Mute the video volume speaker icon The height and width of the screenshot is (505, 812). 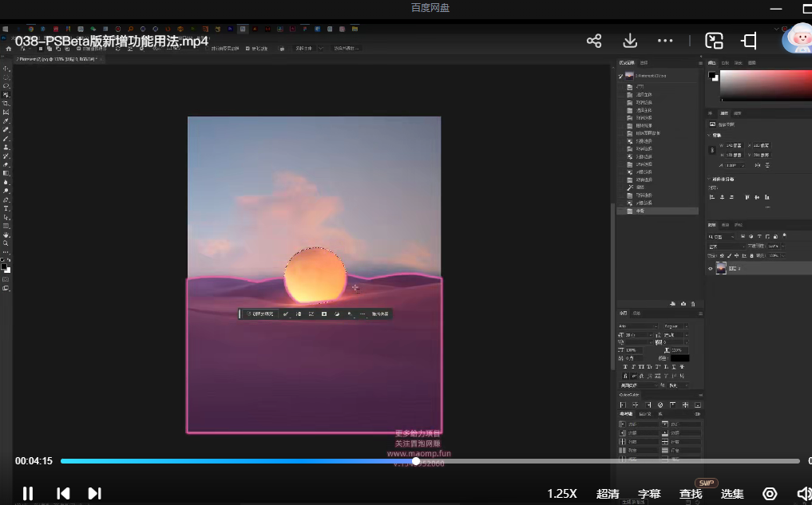click(804, 494)
